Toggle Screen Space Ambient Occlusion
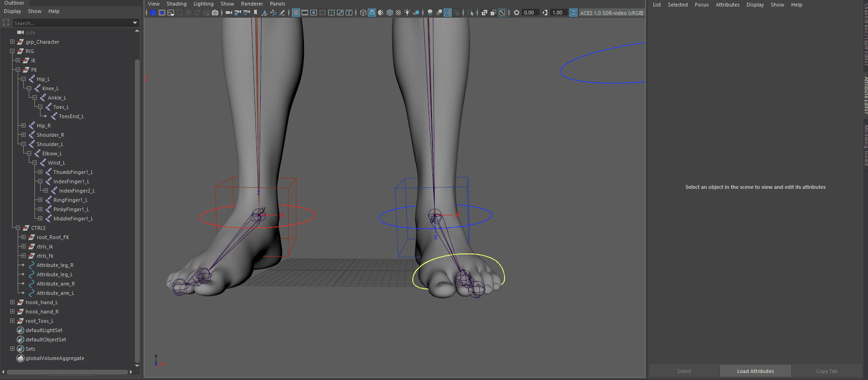This screenshot has height=380, width=868. click(x=430, y=13)
